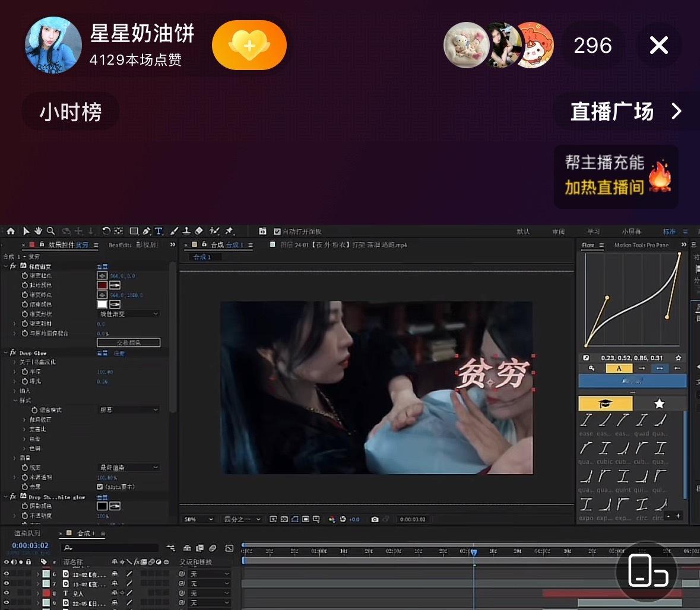The image size is (700, 610).
Task: Open the viewer resolution dropdown
Action: pos(242,519)
